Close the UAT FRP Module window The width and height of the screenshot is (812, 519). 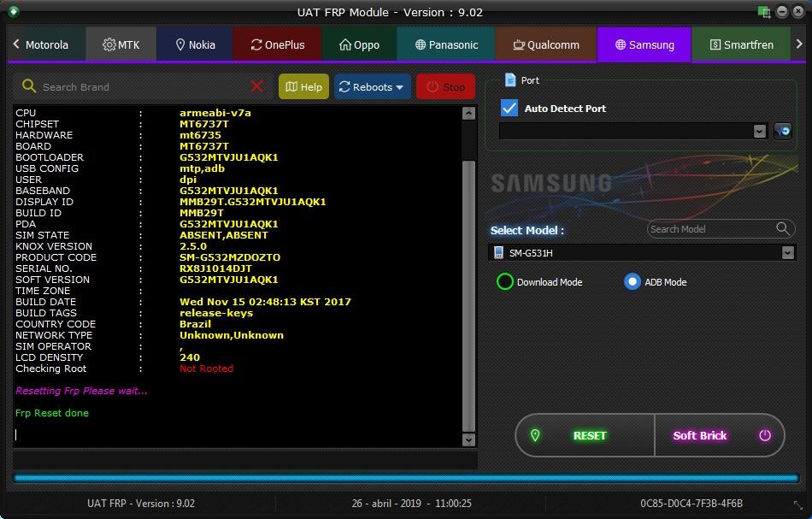point(798,11)
